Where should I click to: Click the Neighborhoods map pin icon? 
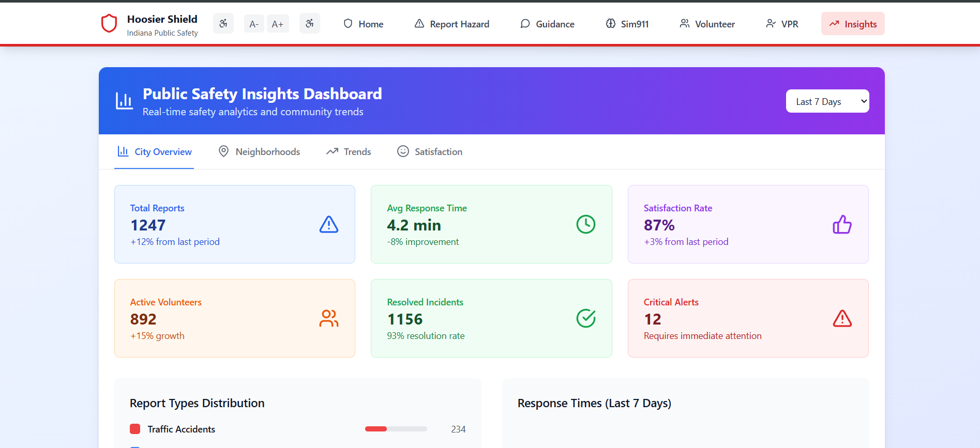coord(223,151)
